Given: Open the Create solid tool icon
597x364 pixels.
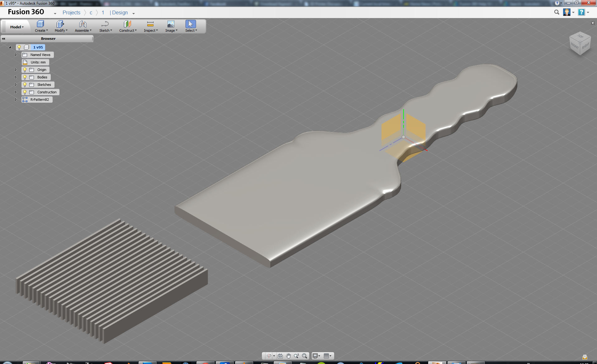Looking at the screenshot, I should 40,24.
